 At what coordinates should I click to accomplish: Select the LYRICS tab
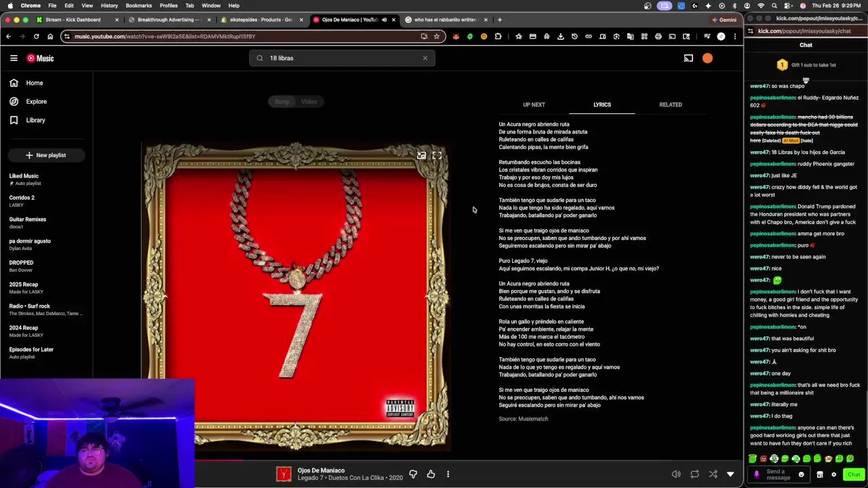pos(602,104)
